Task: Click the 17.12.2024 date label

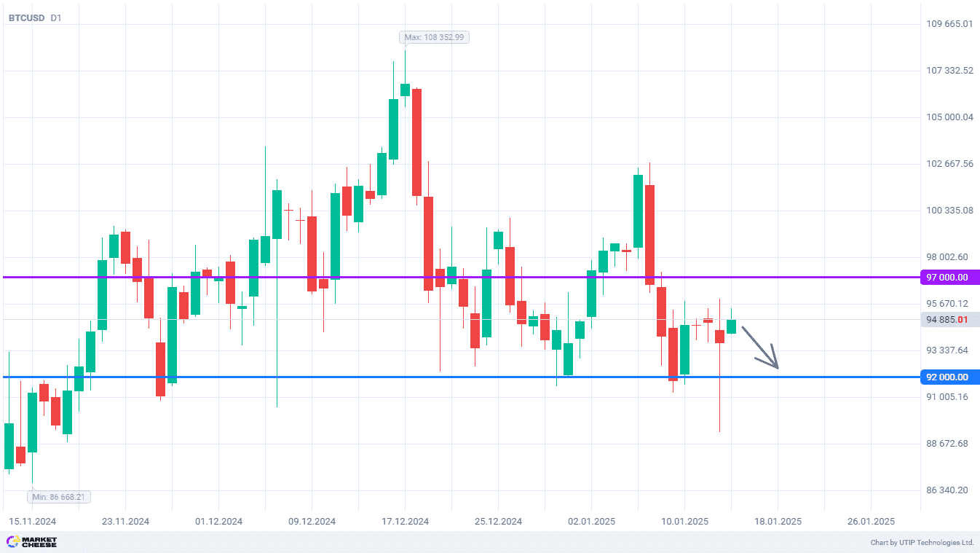Action: tap(405, 522)
